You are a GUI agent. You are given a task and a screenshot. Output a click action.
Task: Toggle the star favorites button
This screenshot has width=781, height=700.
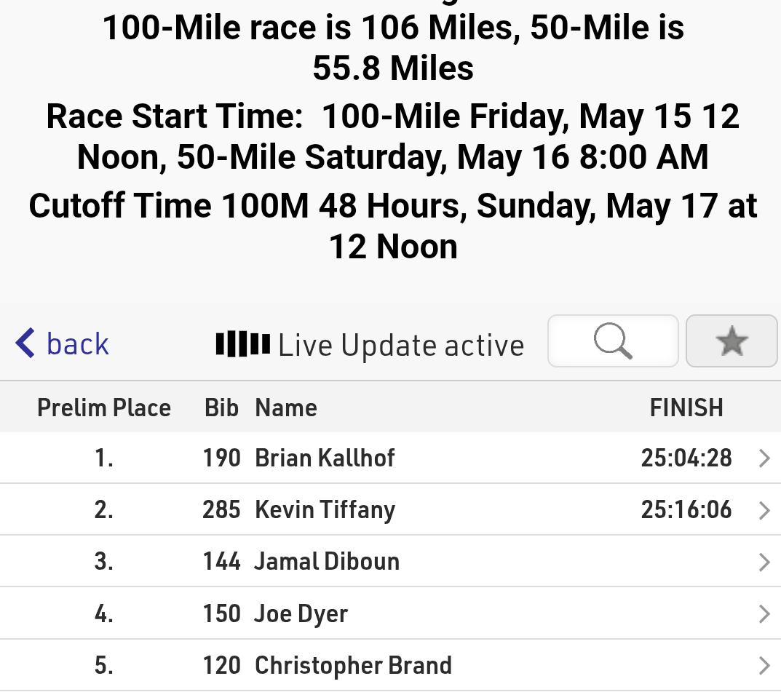point(732,341)
